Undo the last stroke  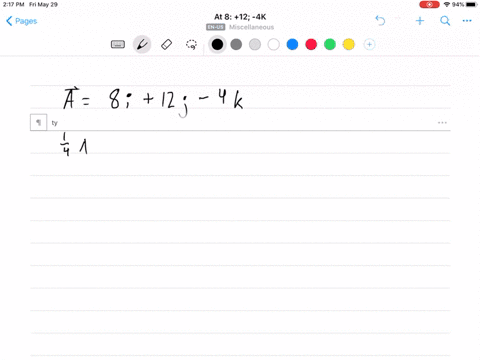click(x=380, y=21)
